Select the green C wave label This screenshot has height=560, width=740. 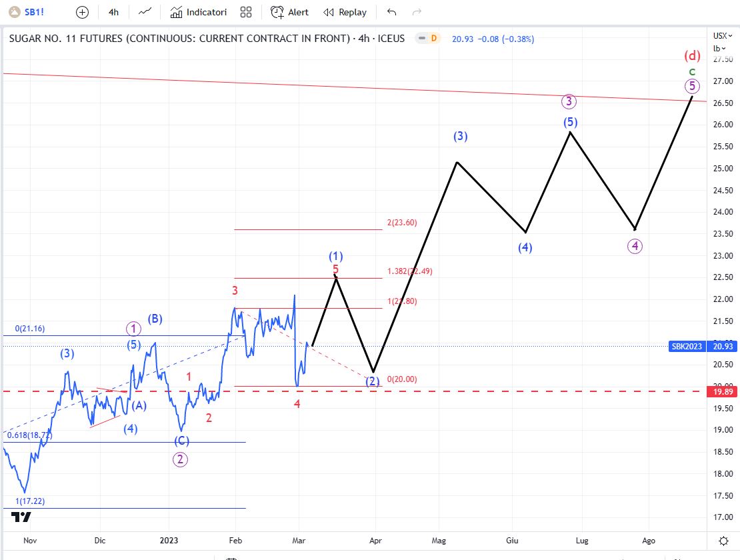[693, 72]
